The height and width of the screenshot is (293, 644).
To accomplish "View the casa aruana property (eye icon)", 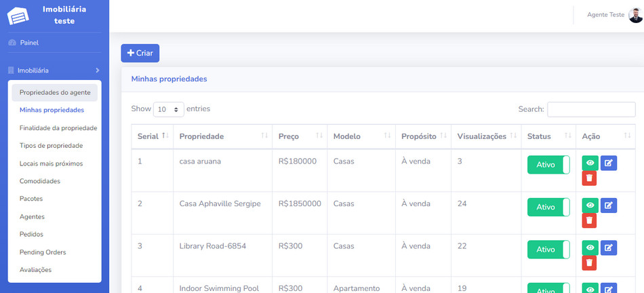I will click(590, 163).
